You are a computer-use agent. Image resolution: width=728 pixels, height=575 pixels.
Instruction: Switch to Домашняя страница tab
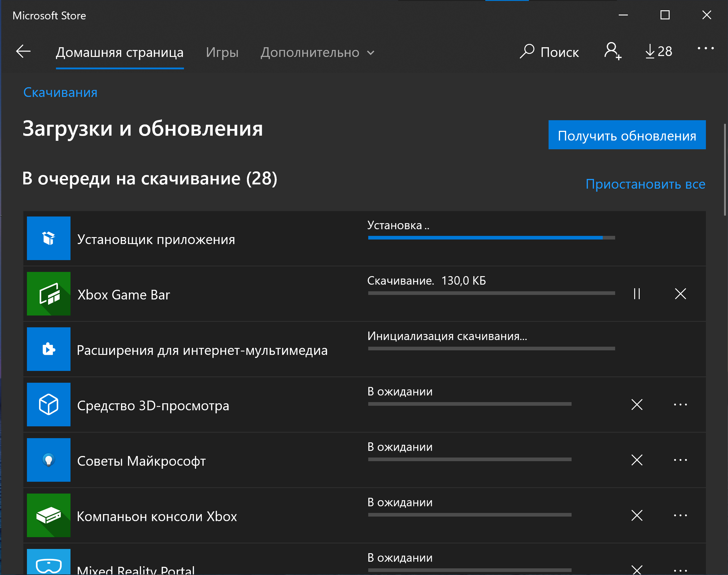click(120, 52)
